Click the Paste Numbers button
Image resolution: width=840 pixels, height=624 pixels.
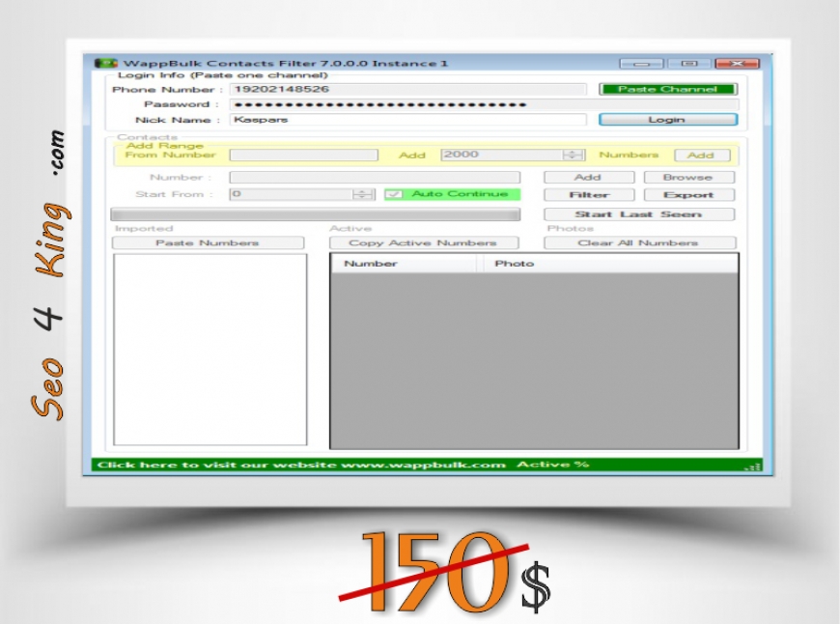click(x=208, y=242)
